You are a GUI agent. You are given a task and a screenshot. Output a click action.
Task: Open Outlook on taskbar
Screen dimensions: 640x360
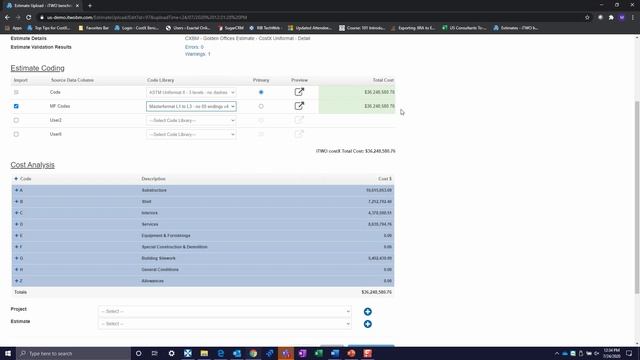coord(237,353)
